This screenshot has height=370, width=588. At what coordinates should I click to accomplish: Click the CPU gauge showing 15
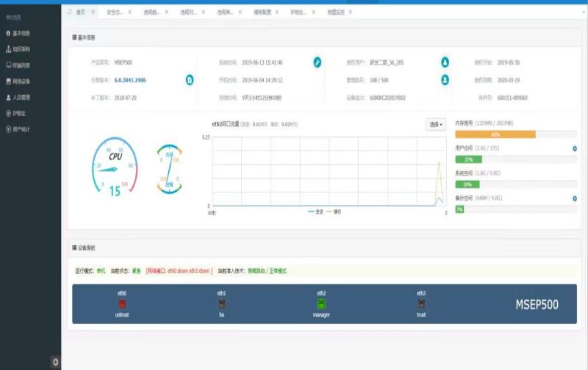115,167
